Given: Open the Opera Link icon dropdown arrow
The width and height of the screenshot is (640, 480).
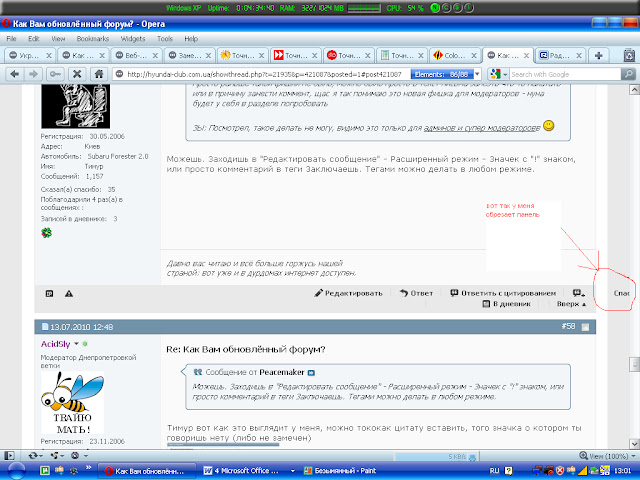Looking at the screenshot, I should pyautogui.click(x=41, y=456).
